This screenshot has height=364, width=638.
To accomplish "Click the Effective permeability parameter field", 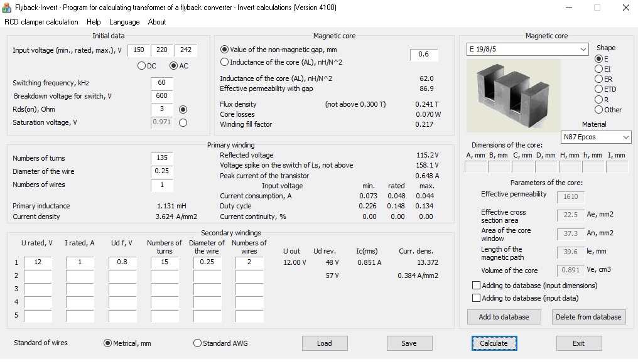I will [x=570, y=197].
